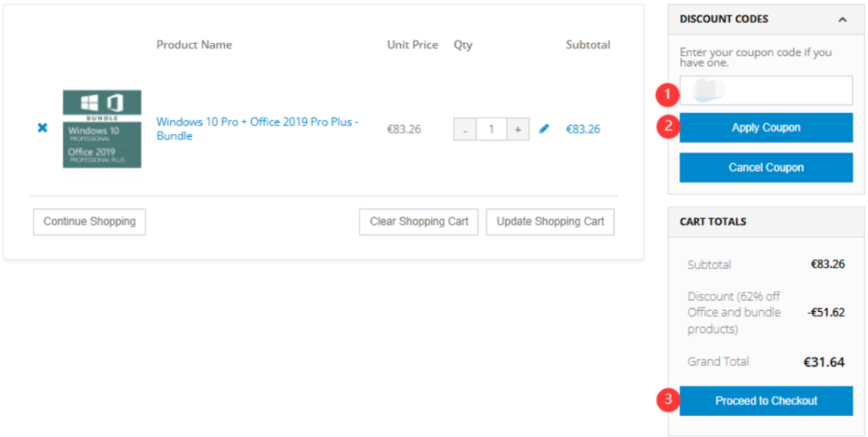The image size is (868, 437).
Task: Click the Windows 10 Office 2019 bundle thumbnail
Action: point(102,129)
